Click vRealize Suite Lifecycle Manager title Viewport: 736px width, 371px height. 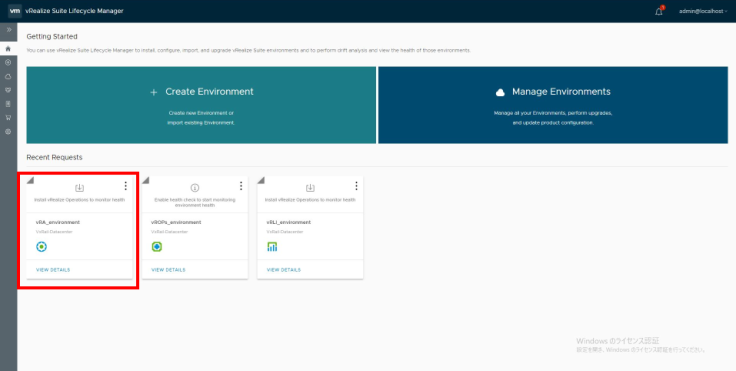point(74,11)
